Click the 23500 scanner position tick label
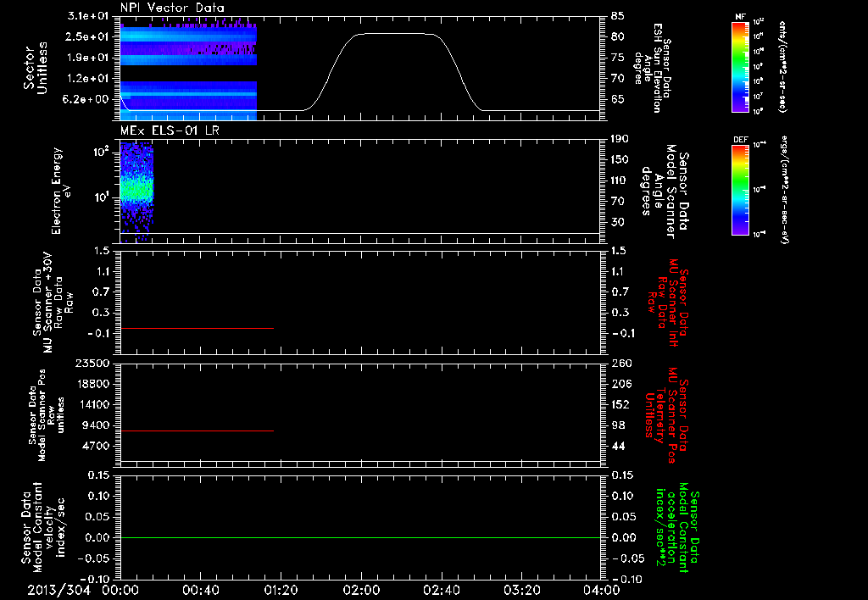This screenshot has width=868, height=600. (x=92, y=363)
